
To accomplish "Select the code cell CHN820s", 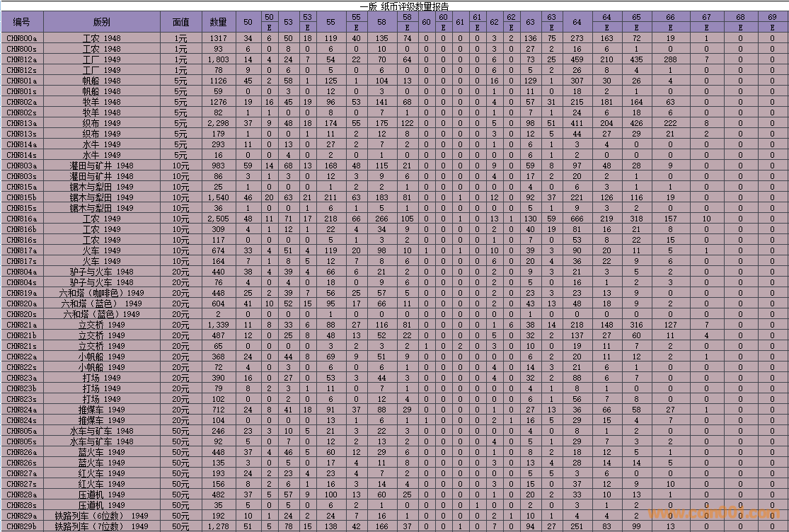I will 22,314.
